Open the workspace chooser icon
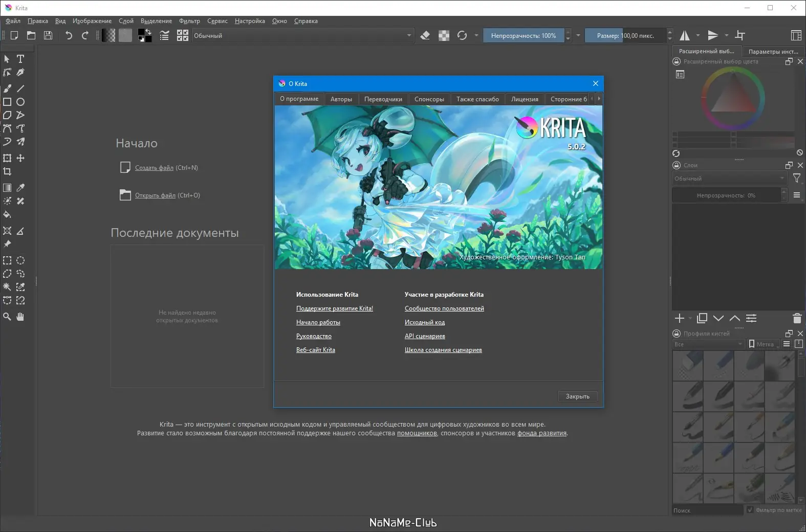This screenshot has height=532, width=806. tap(796, 35)
